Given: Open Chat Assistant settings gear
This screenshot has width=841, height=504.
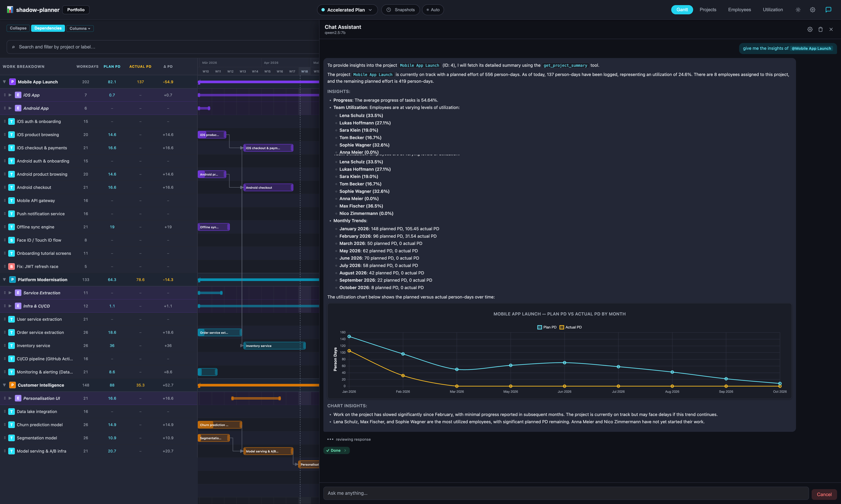Looking at the screenshot, I should (x=810, y=30).
